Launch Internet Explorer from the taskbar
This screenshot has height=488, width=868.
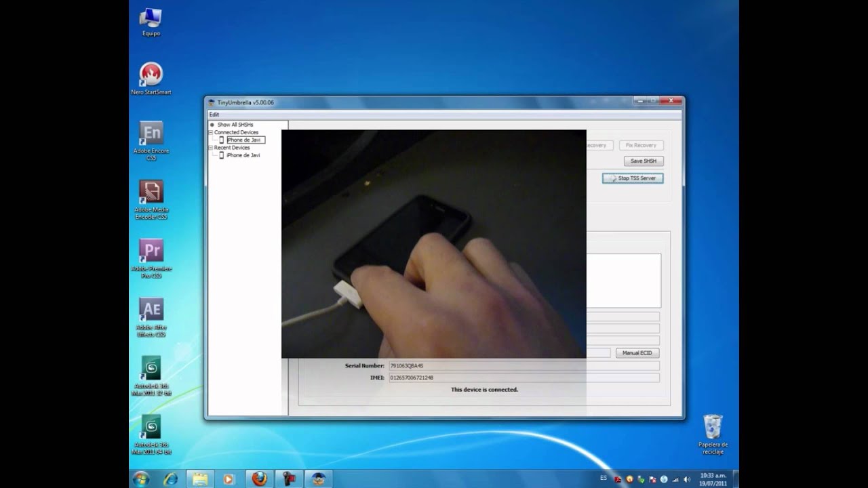click(x=171, y=479)
